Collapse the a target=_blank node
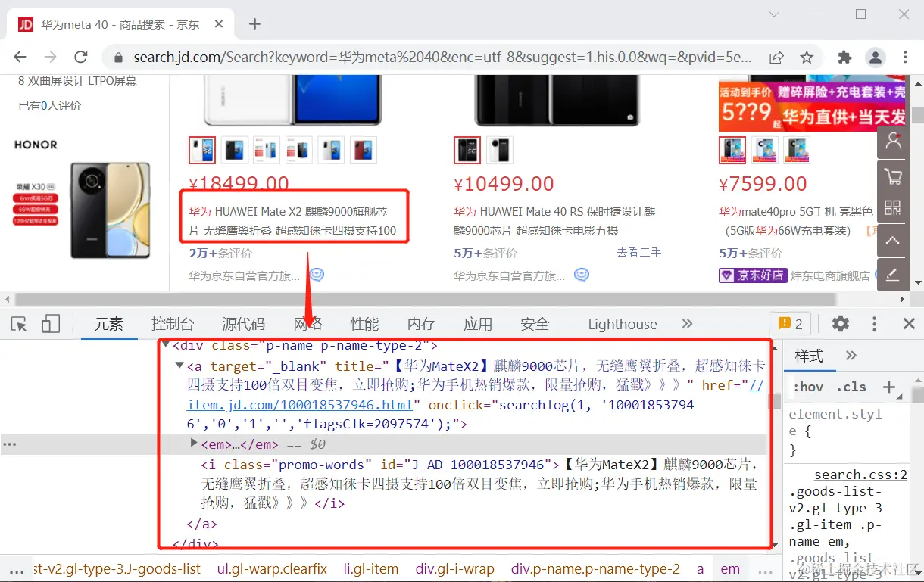The image size is (924, 582). pos(179,366)
